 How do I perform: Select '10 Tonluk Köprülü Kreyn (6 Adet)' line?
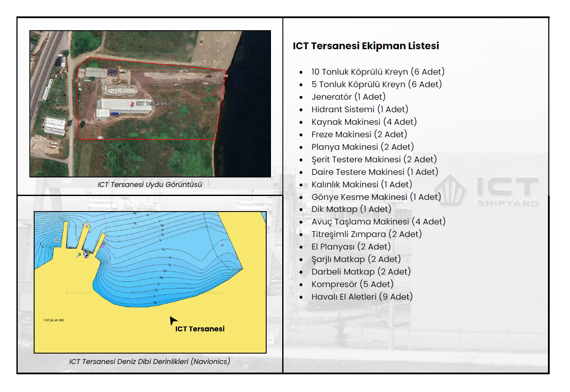pos(378,72)
